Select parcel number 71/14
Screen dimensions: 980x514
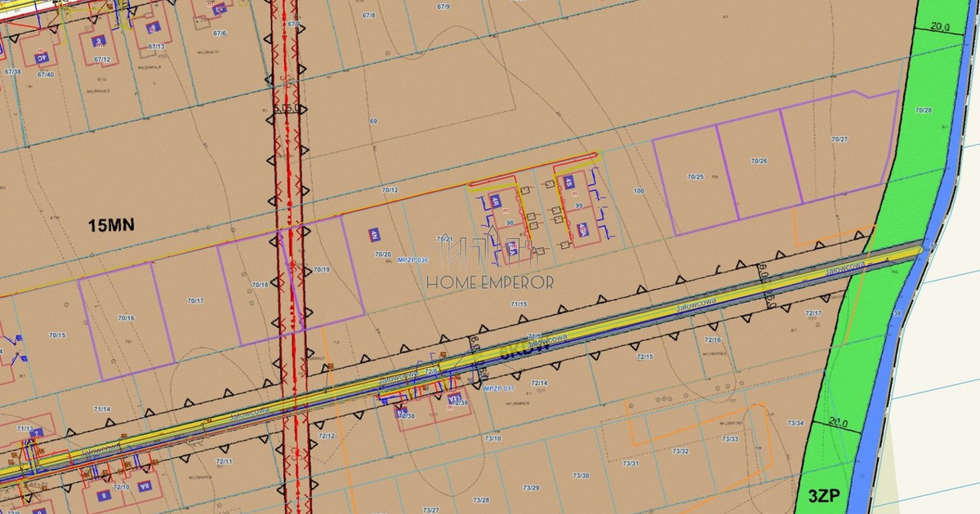[x=102, y=409]
